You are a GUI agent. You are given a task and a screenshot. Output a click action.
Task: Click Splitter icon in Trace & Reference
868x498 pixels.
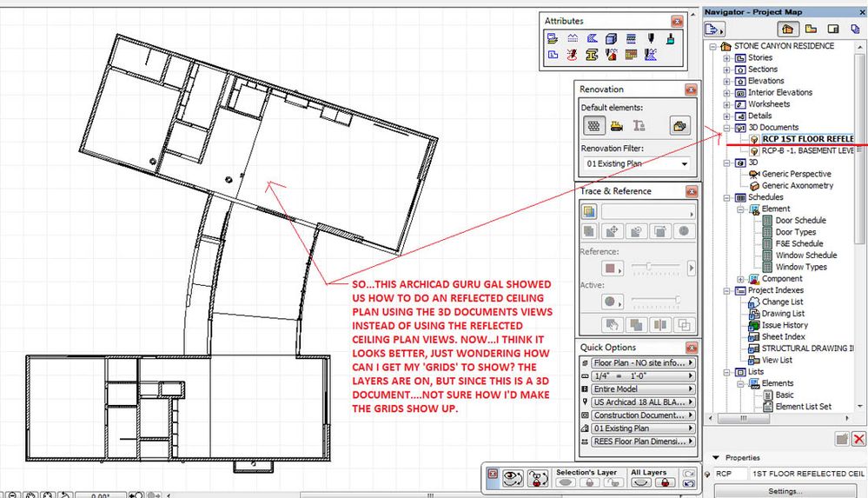click(659, 325)
